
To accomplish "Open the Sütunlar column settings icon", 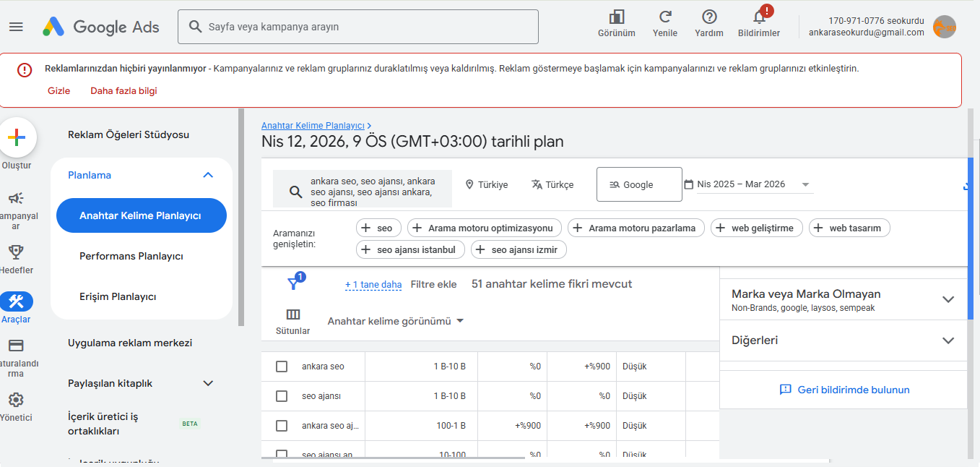I will point(292,313).
